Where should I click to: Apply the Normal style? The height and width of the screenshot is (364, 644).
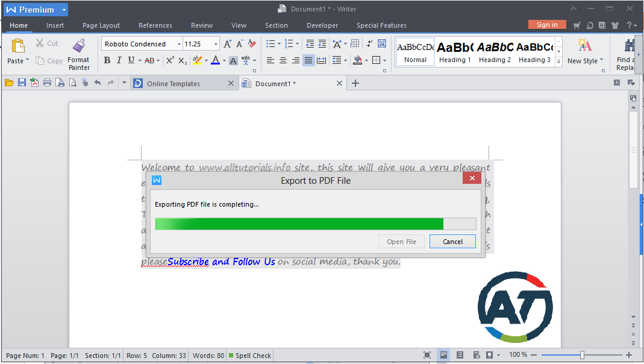click(x=415, y=52)
